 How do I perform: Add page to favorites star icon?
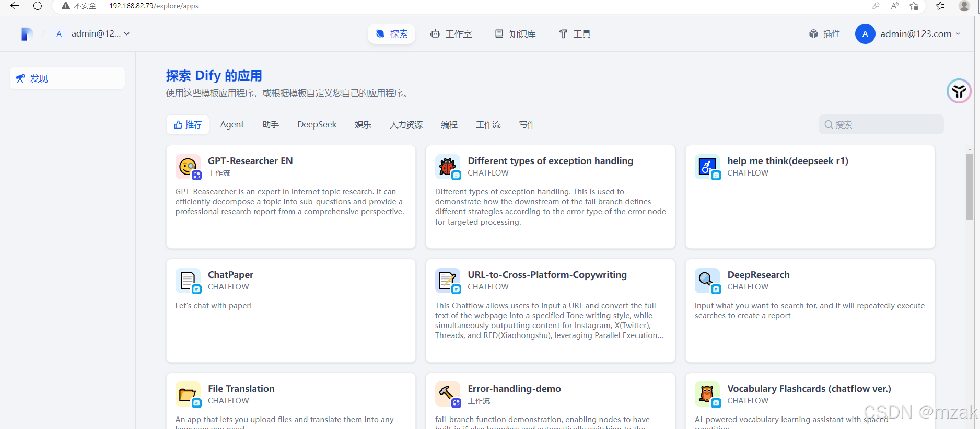point(914,6)
